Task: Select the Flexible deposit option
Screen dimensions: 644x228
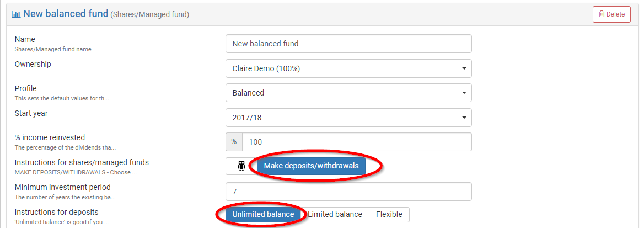Action: (x=389, y=214)
